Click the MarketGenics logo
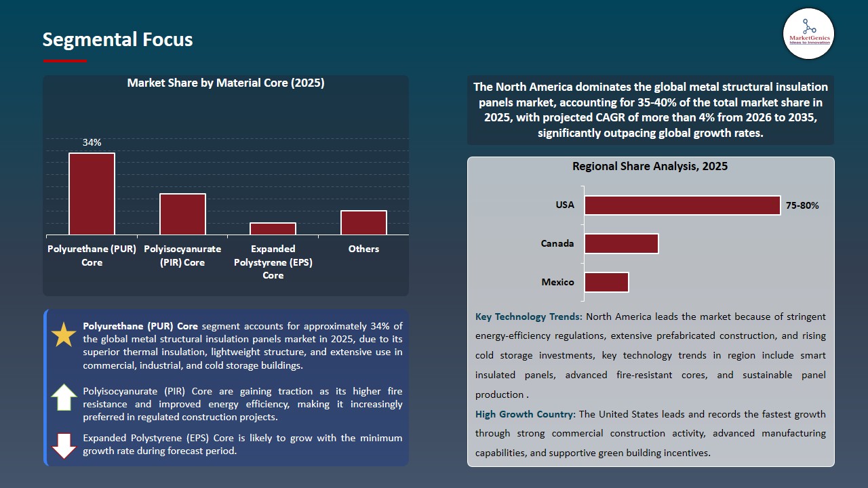 [x=808, y=33]
